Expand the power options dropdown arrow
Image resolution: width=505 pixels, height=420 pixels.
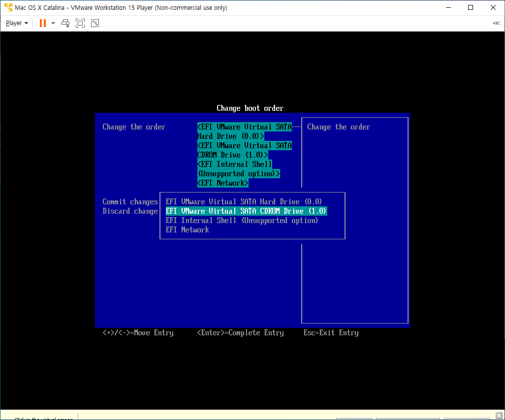(53, 23)
